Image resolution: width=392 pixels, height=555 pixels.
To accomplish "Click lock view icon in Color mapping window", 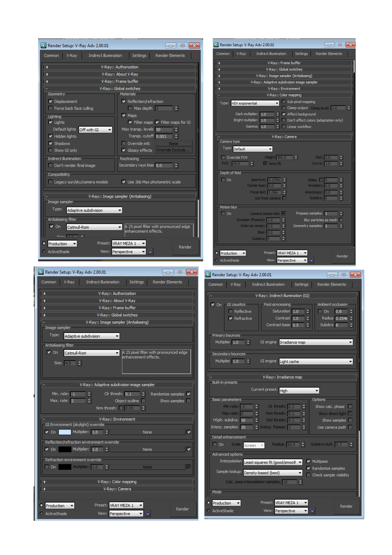I will (x=311, y=260).
